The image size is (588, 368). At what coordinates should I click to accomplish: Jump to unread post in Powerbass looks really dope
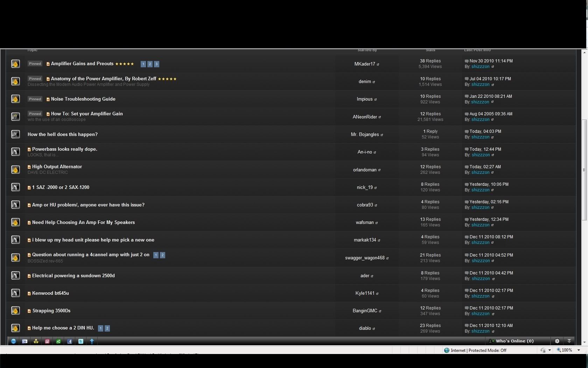29,149
